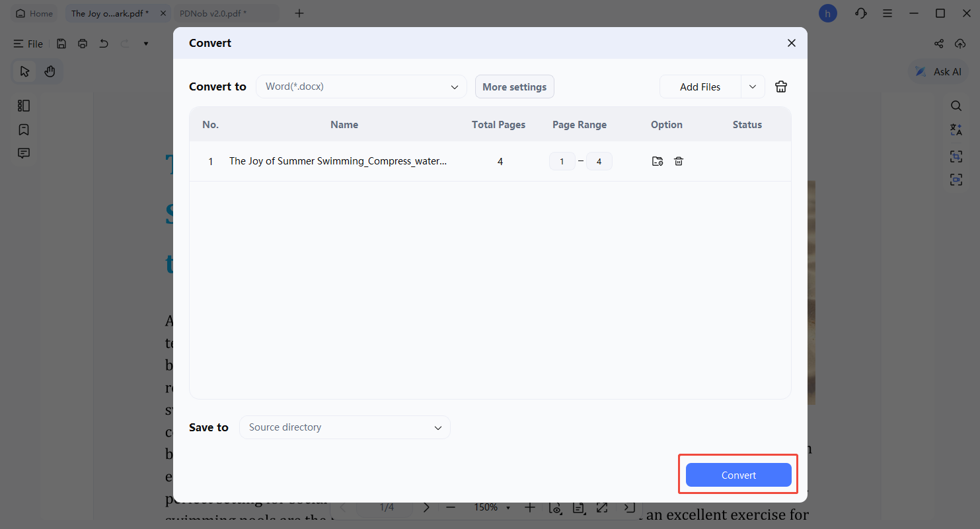Save the current document

(61, 43)
